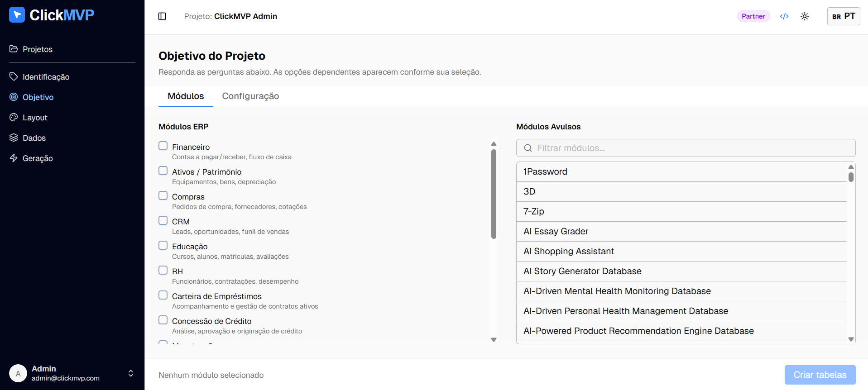The image size is (868, 390).
Task: Toggle the sidebar panel icon
Action: (x=162, y=16)
